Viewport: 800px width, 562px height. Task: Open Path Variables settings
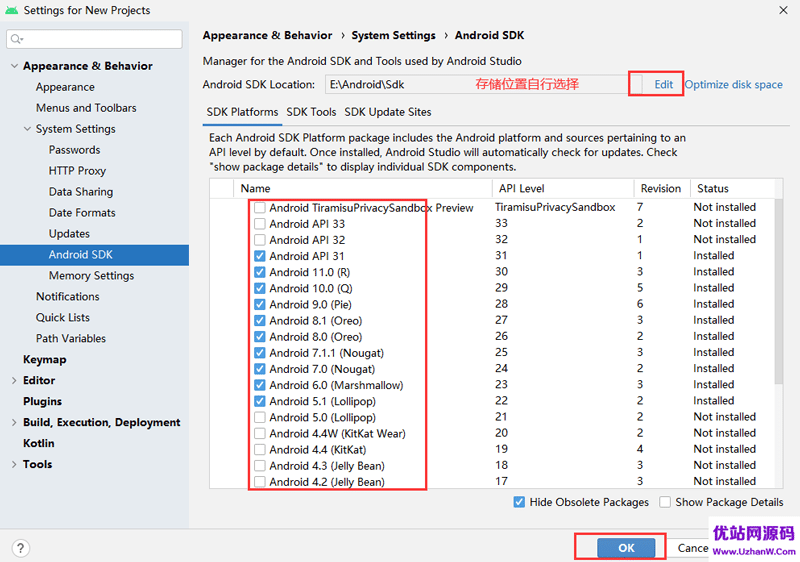(x=70, y=339)
